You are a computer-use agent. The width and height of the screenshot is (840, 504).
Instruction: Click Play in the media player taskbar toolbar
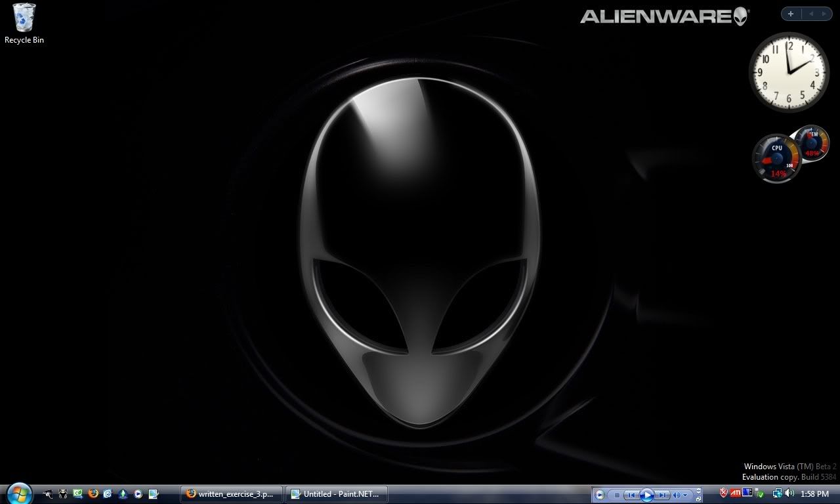(646, 495)
